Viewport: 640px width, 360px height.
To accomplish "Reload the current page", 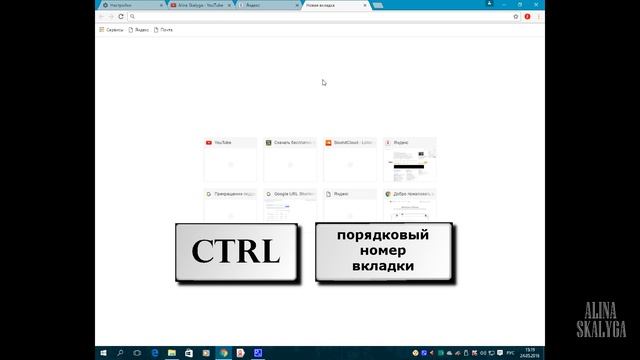I will coord(121,16).
